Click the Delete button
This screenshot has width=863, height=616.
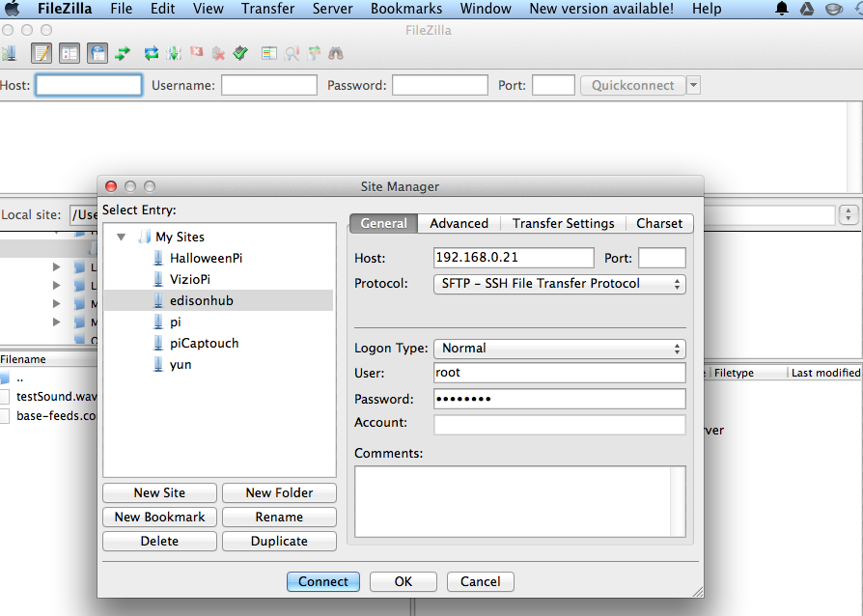pos(159,541)
